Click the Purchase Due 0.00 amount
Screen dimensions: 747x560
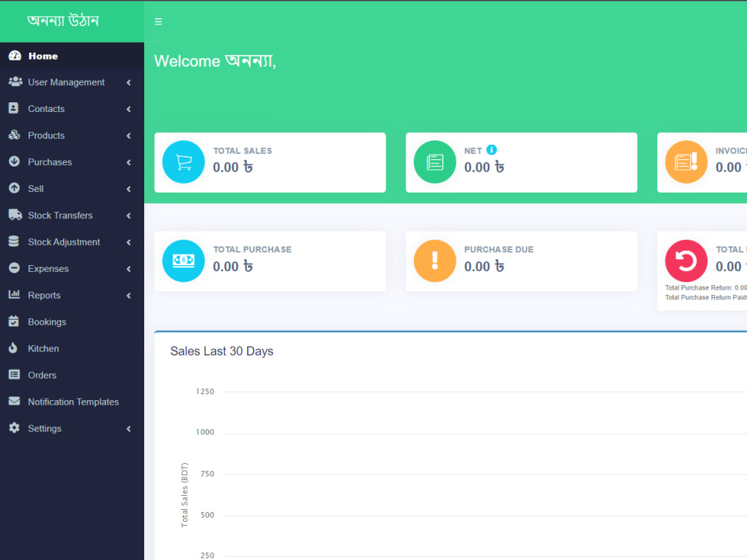pos(485,267)
